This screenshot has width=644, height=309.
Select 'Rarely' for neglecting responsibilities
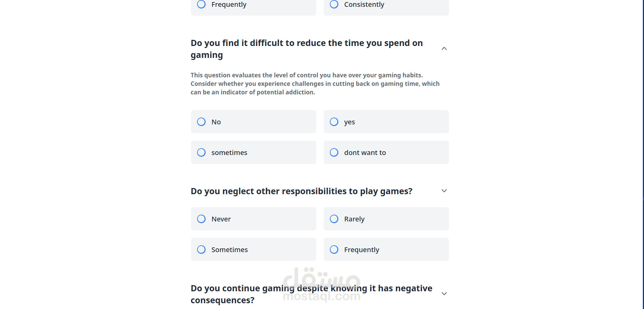click(x=386, y=219)
